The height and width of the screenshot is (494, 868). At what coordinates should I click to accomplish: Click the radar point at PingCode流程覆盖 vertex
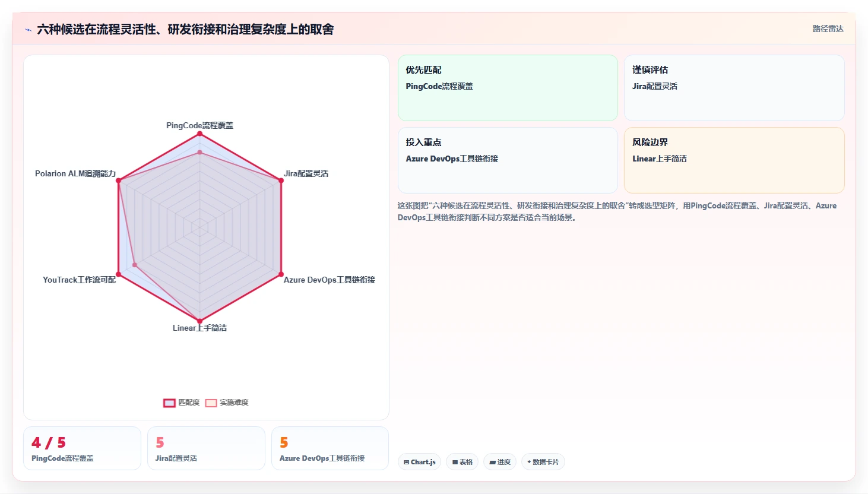coord(199,134)
